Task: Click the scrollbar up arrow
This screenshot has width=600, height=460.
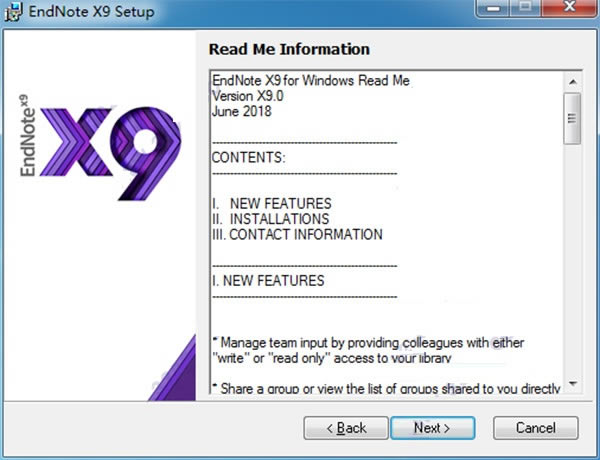Action: (x=572, y=82)
